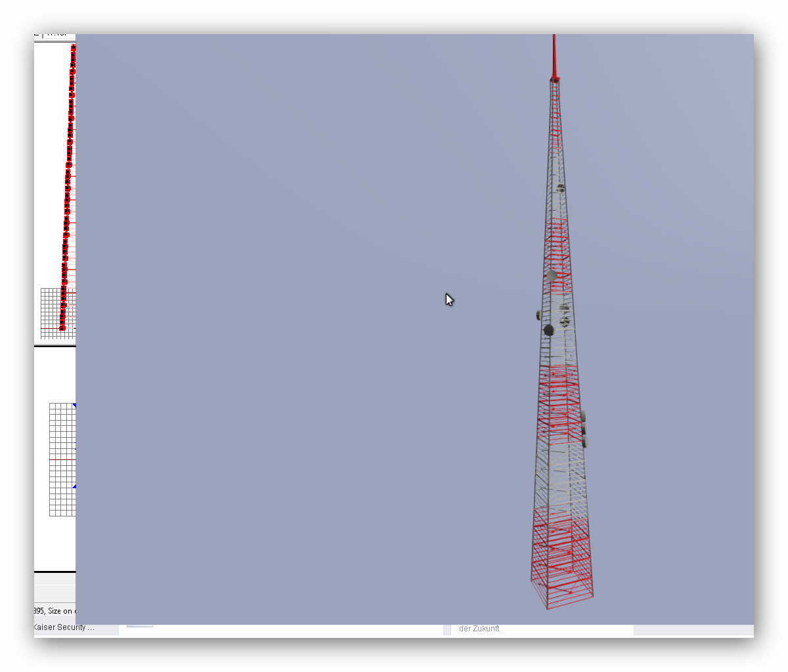
Task: Select the top vertex of the red profile line
Action: [x=74, y=48]
